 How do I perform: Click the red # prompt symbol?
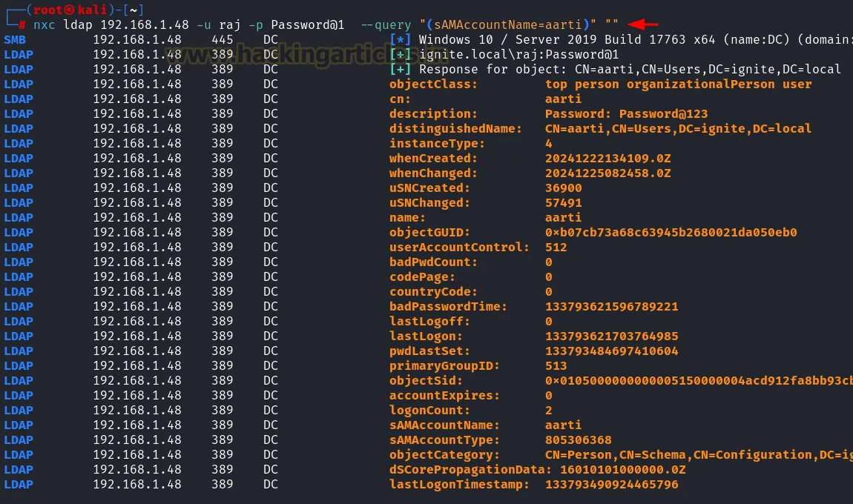[x=23, y=24]
